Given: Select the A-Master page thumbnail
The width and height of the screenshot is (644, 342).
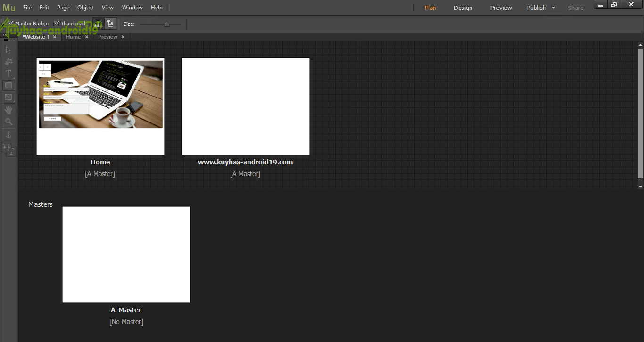Looking at the screenshot, I should [126, 254].
